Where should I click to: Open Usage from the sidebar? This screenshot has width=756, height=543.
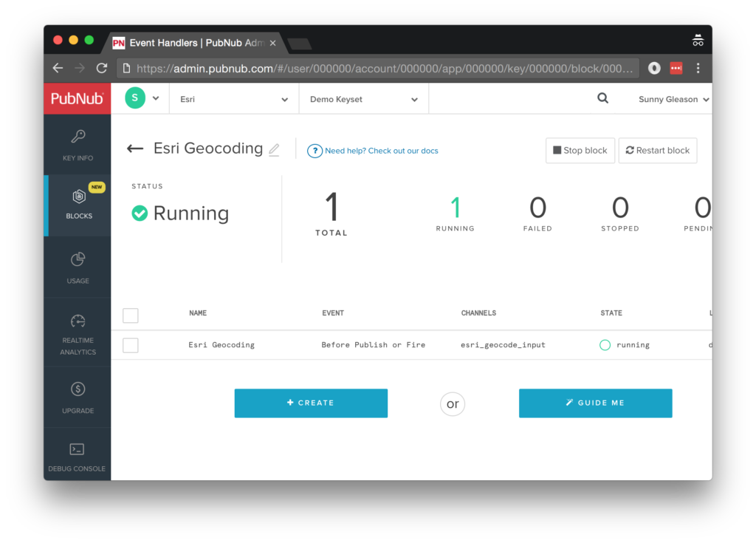(78, 267)
